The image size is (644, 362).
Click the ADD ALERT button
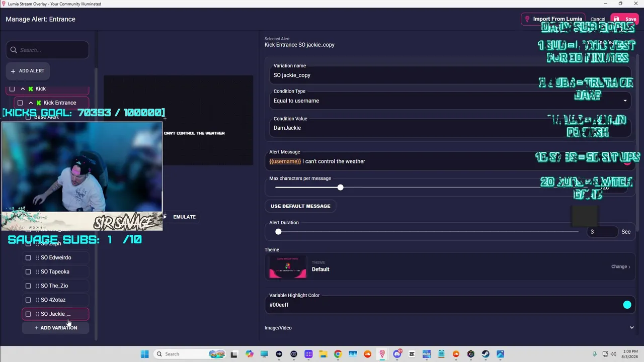click(28, 71)
